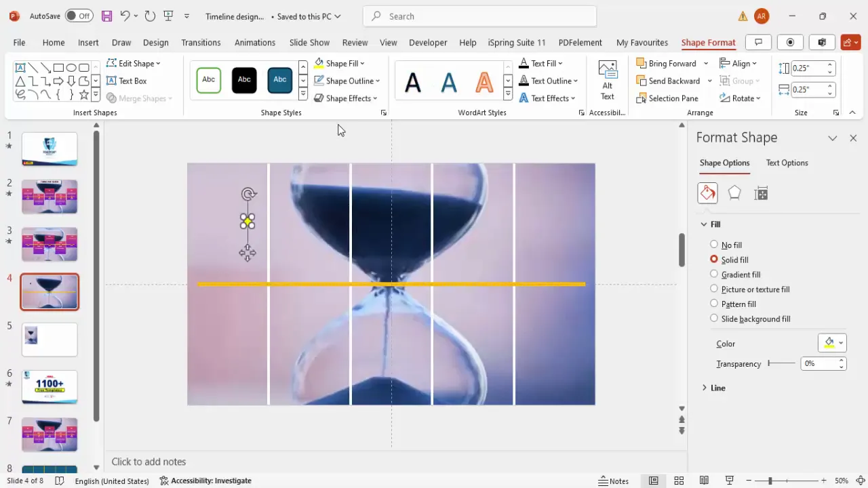Click Send Backward button
The image size is (868, 488).
tap(668, 81)
